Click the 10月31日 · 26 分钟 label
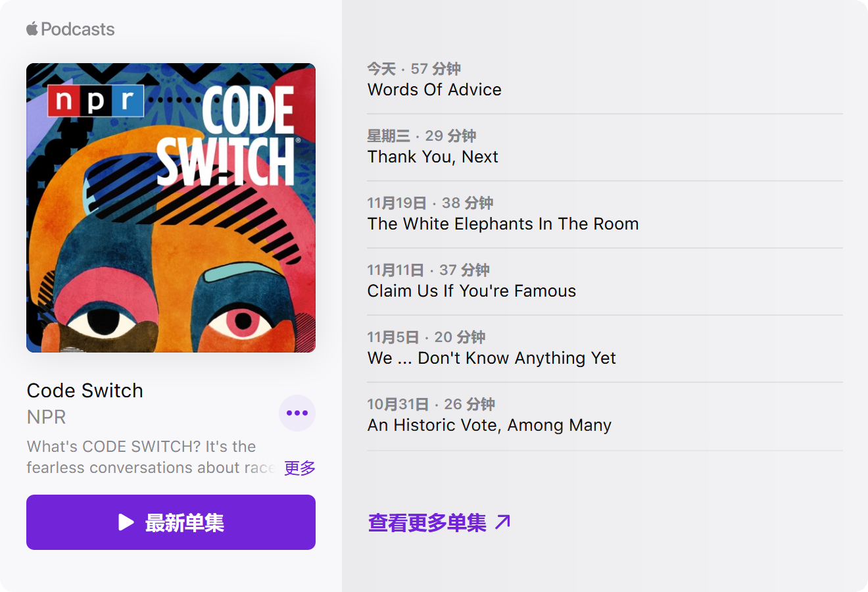The height and width of the screenshot is (592, 868). (x=431, y=404)
